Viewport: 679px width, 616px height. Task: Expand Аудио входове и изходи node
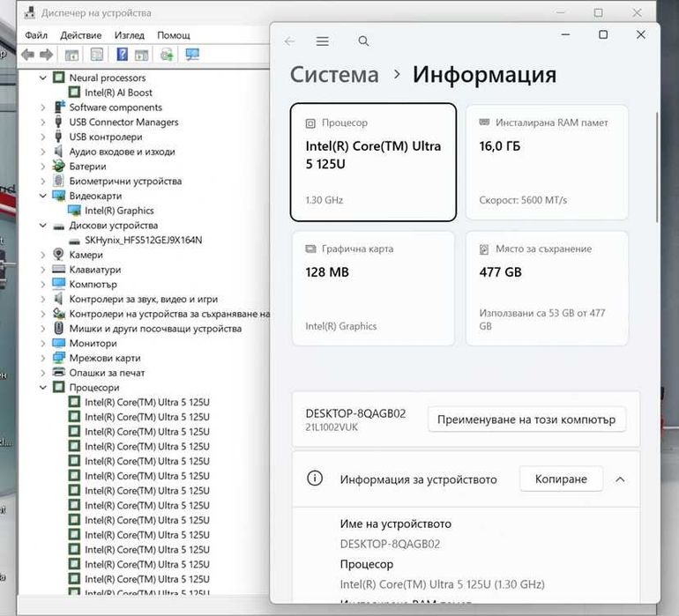[x=43, y=152]
